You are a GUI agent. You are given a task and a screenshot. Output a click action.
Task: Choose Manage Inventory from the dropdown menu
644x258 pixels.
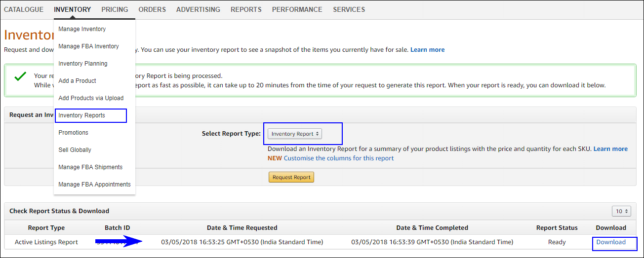82,29
